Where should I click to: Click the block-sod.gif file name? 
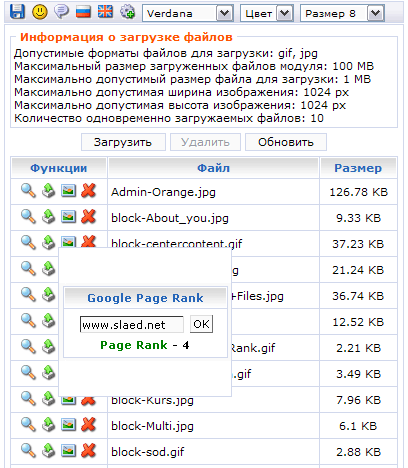pos(148,452)
